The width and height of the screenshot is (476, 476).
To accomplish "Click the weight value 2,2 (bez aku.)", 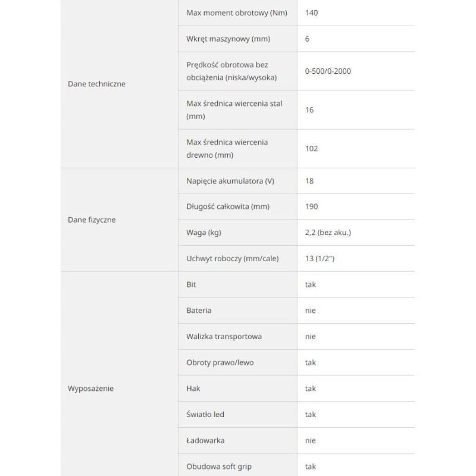I will (x=328, y=232).
